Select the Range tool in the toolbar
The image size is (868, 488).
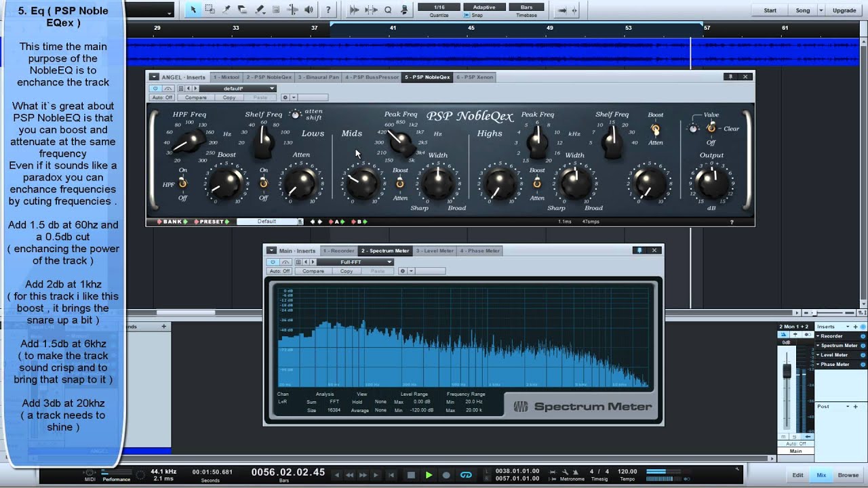click(210, 9)
